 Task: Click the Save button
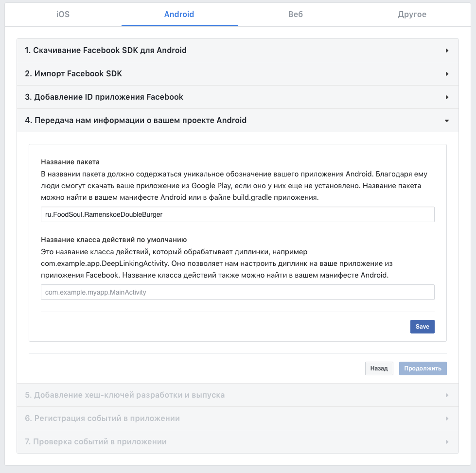point(422,327)
